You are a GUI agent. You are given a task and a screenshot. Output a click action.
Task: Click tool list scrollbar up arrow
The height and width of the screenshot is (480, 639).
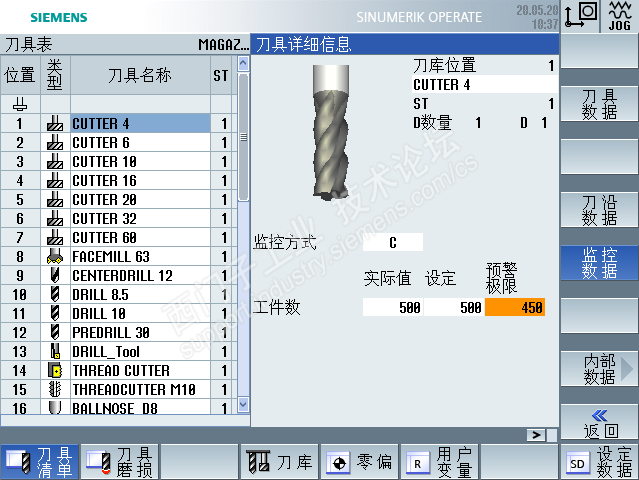243,64
